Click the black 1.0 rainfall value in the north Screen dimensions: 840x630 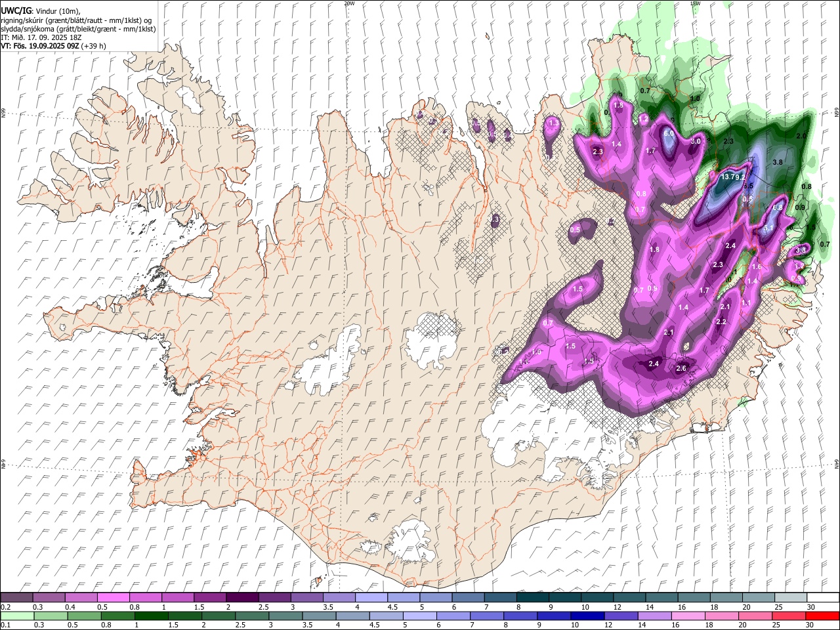[696, 98]
